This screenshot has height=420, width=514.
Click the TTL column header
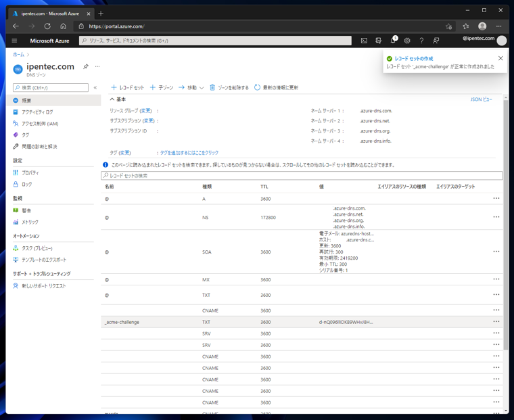tap(264, 186)
